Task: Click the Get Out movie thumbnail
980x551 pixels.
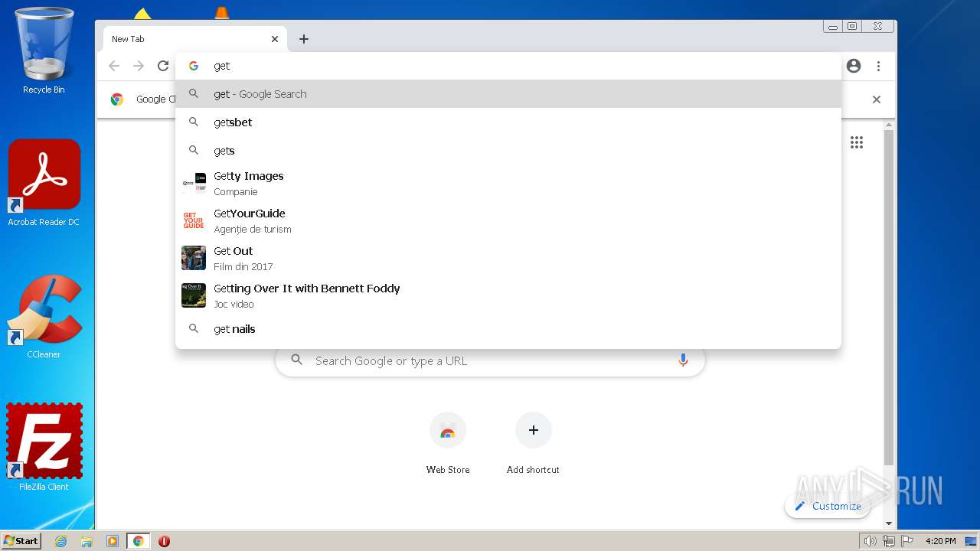Action: (x=194, y=259)
